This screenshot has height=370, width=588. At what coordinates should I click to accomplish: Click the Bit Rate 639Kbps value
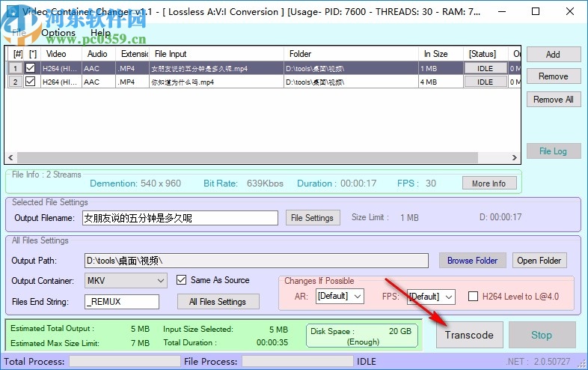265,184
